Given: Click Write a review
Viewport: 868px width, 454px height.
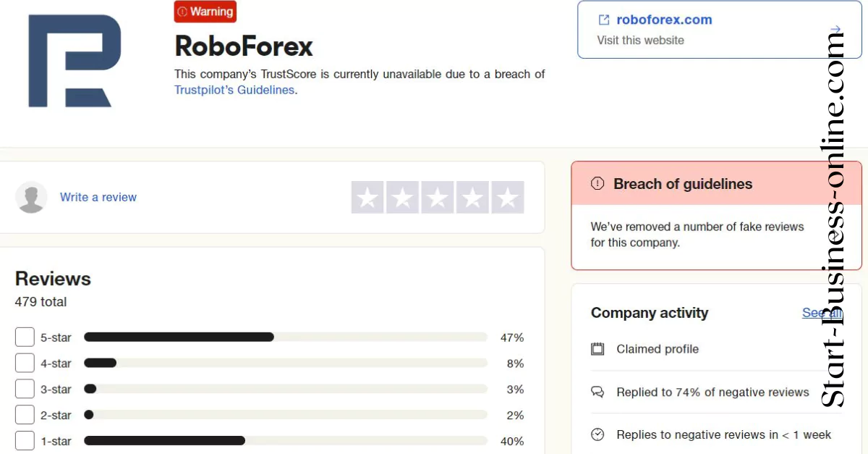Looking at the screenshot, I should point(98,196).
